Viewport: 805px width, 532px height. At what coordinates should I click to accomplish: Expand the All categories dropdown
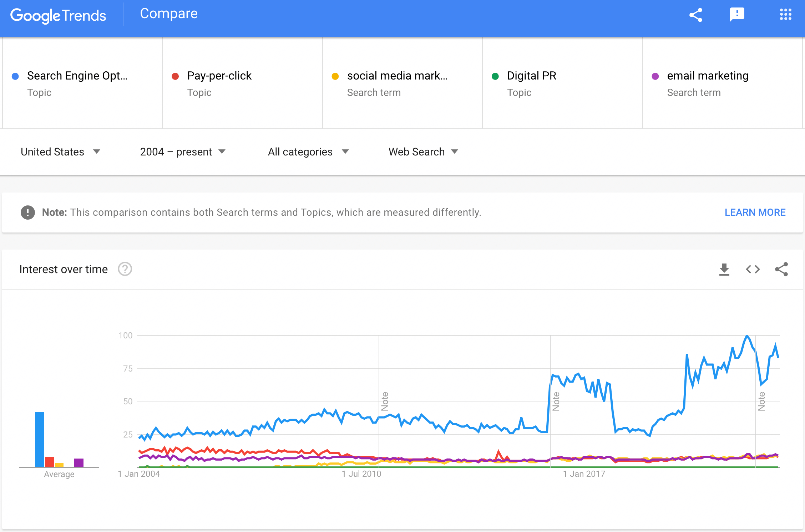[x=308, y=152]
